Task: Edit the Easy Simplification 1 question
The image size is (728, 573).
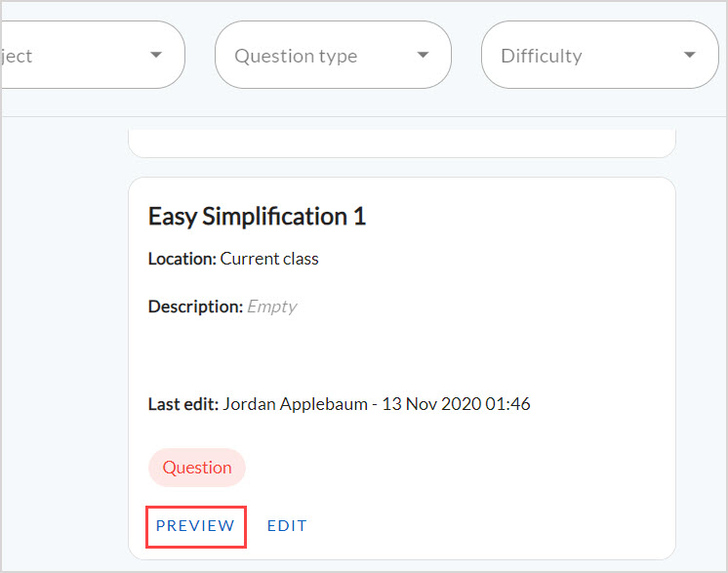Action: click(x=287, y=526)
